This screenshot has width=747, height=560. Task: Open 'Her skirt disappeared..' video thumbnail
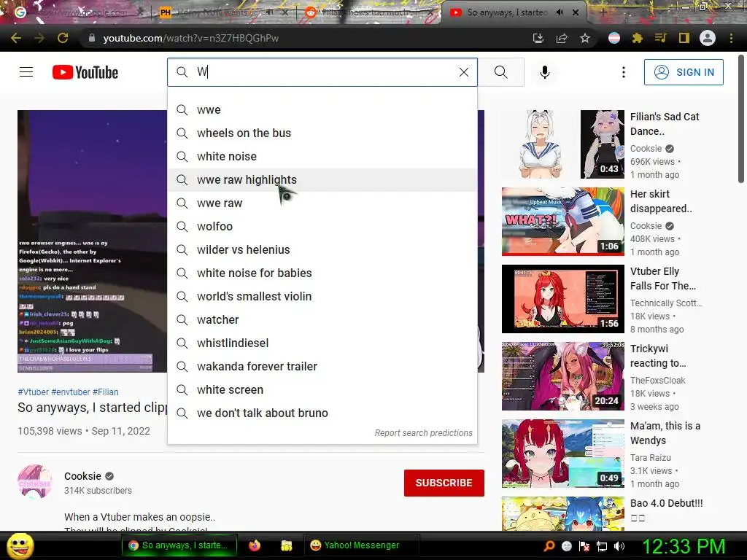[562, 222]
